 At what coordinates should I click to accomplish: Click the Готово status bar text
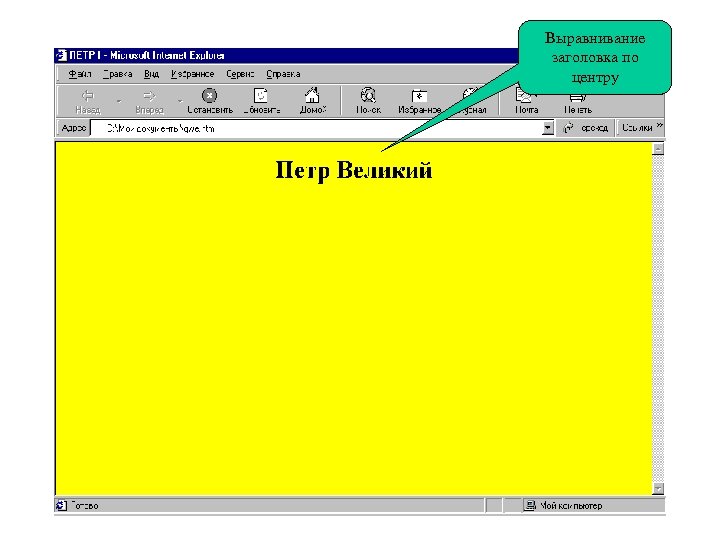85,506
